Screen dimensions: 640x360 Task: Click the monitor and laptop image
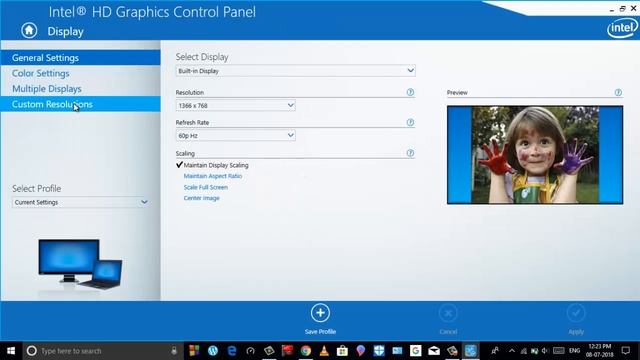[x=80, y=265]
